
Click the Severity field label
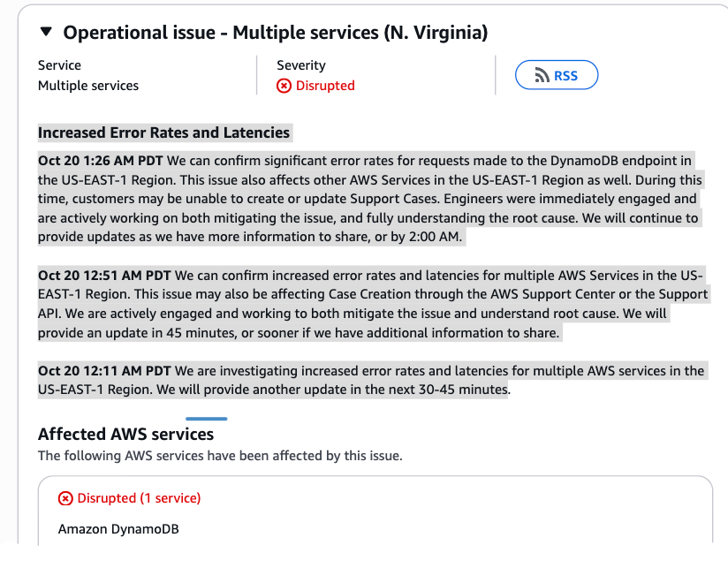pos(301,65)
